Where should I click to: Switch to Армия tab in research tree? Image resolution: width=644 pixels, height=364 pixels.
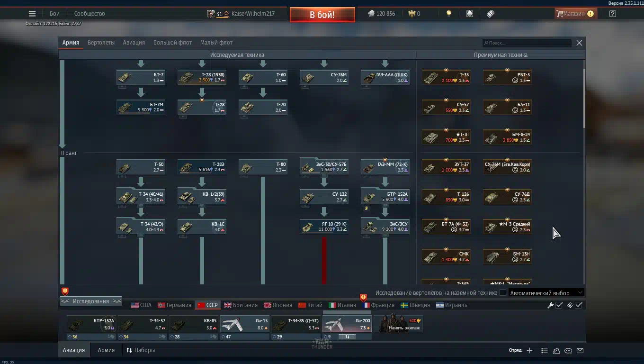pos(71,43)
